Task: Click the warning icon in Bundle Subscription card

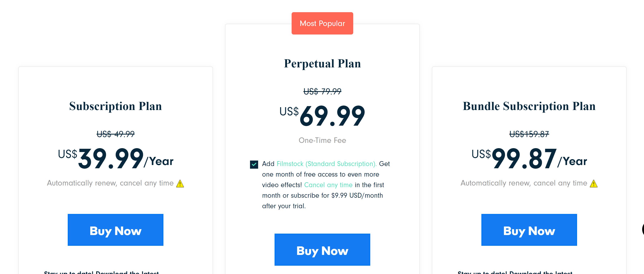Action: click(x=594, y=184)
